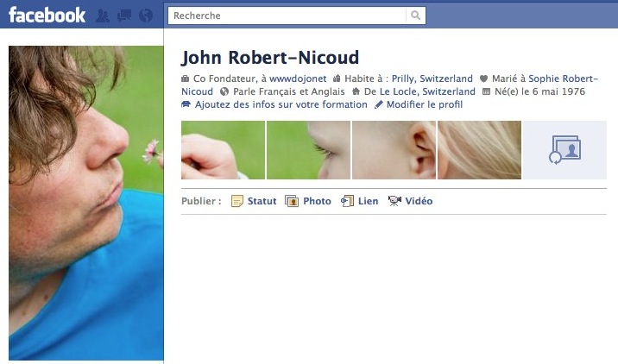The image size is (618, 364).
Task: Open the large profile picture on the left
Action: click(x=85, y=203)
